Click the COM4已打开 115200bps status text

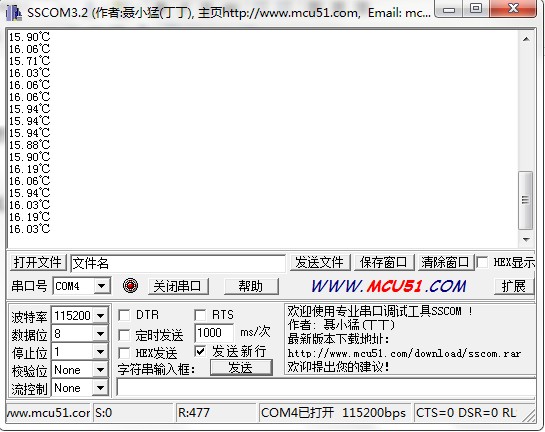pyautogui.click(x=334, y=413)
